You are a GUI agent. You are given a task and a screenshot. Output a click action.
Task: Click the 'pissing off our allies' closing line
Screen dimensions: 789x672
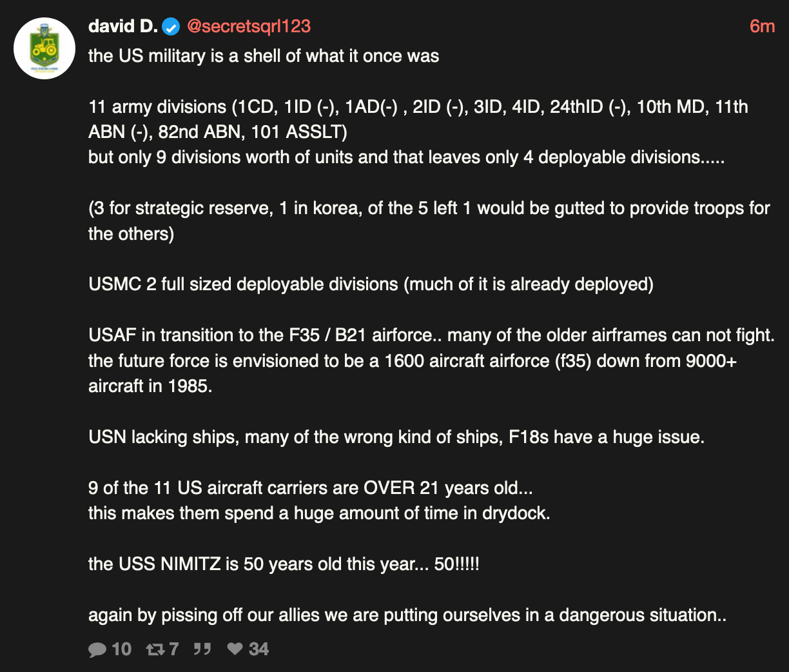407,615
